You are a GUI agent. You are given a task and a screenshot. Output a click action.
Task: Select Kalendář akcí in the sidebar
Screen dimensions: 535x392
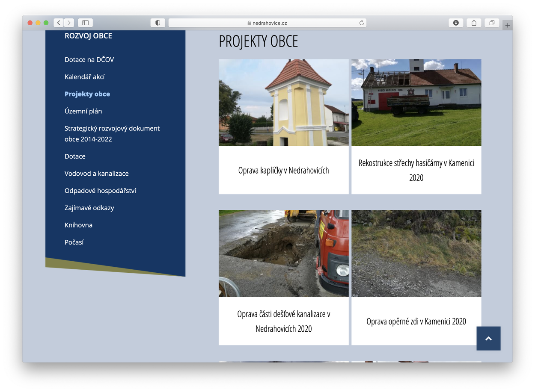(84, 77)
